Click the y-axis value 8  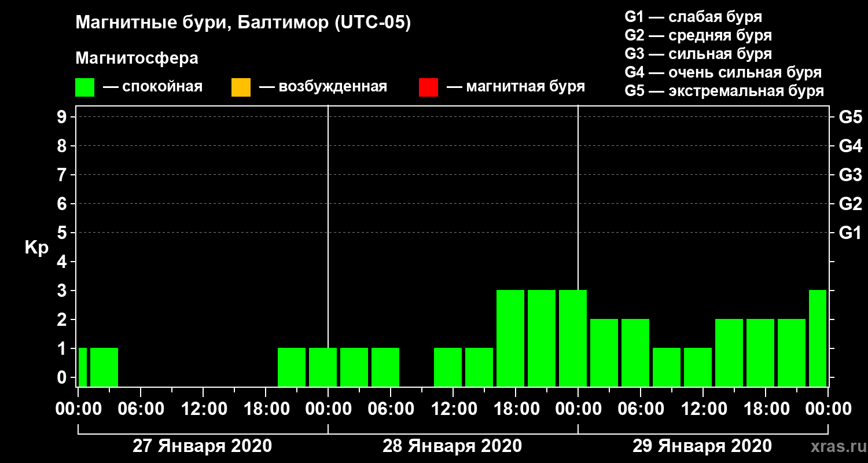(63, 146)
